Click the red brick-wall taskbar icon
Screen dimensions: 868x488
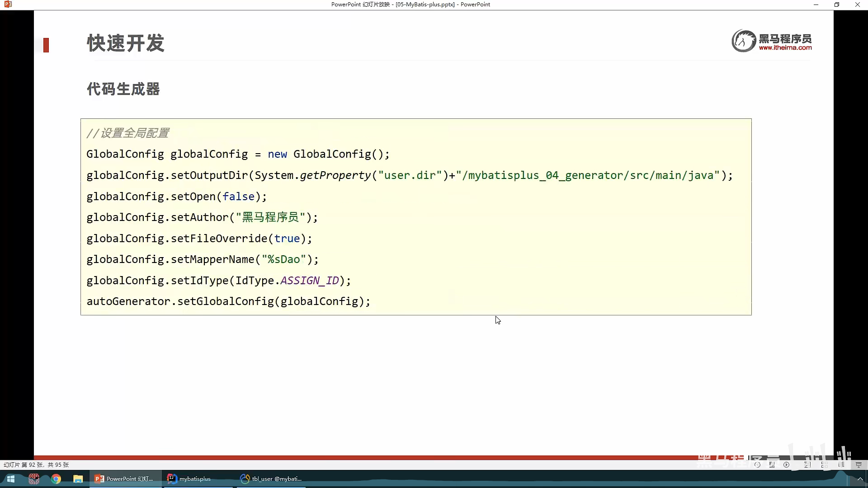pyautogui.click(x=34, y=479)
